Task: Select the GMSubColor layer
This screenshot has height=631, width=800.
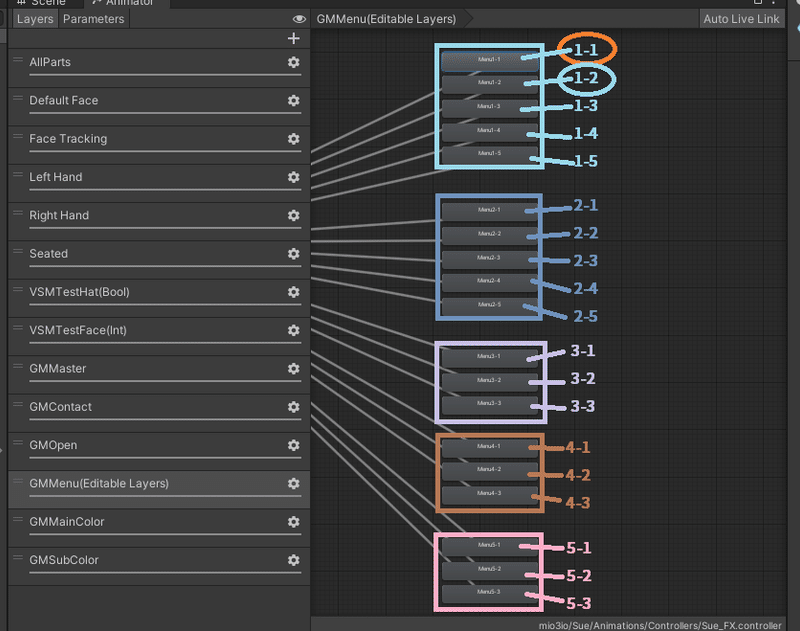Action: (159, 565)
